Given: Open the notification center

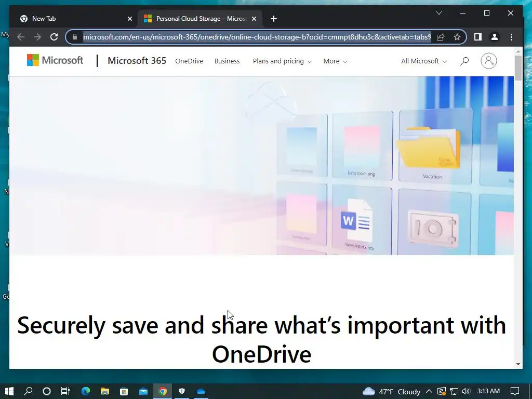Looking at the screenshot, I should [515, 391].
